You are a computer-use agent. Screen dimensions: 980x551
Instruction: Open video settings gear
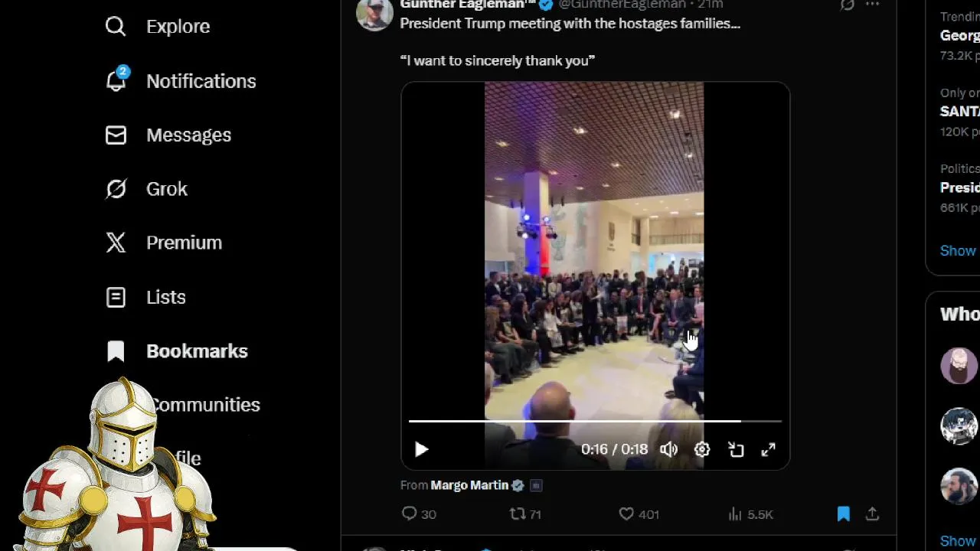[x=702, y=450]
